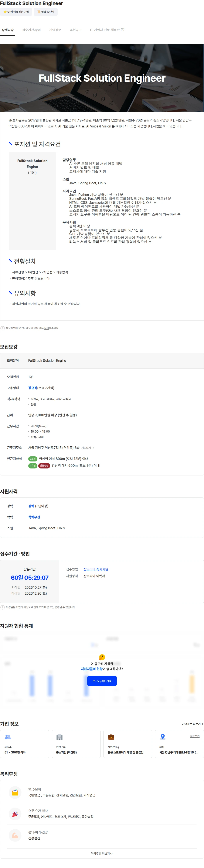Click the 연금·보험 benefits icon

(x=15, y=792)
